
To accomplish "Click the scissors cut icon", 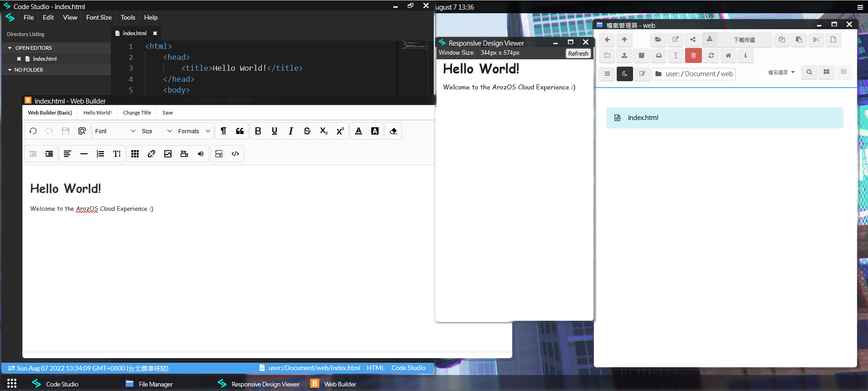I will tap(816, 40).
